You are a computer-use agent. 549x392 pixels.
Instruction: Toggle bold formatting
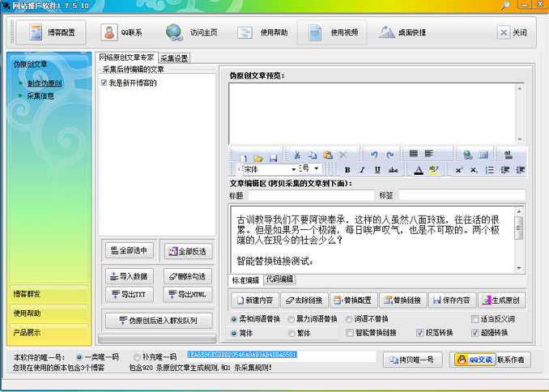click(x=347, y=170)
